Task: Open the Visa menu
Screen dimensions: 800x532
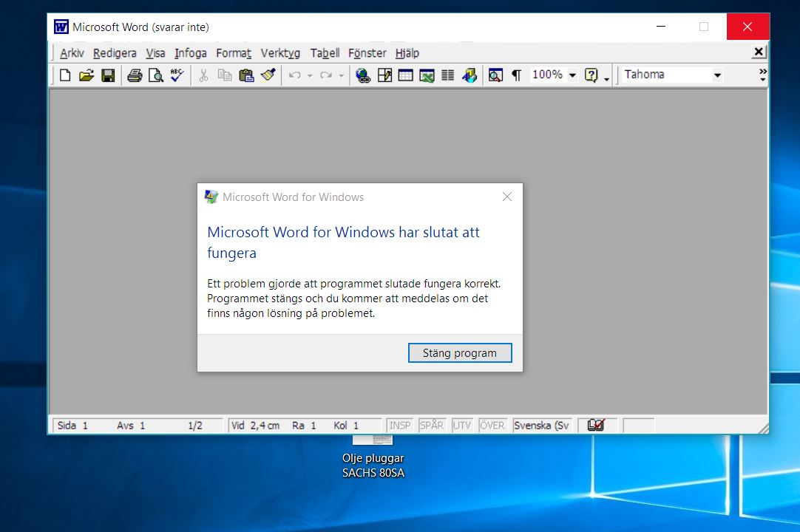Action: click(x=155, y=53)
